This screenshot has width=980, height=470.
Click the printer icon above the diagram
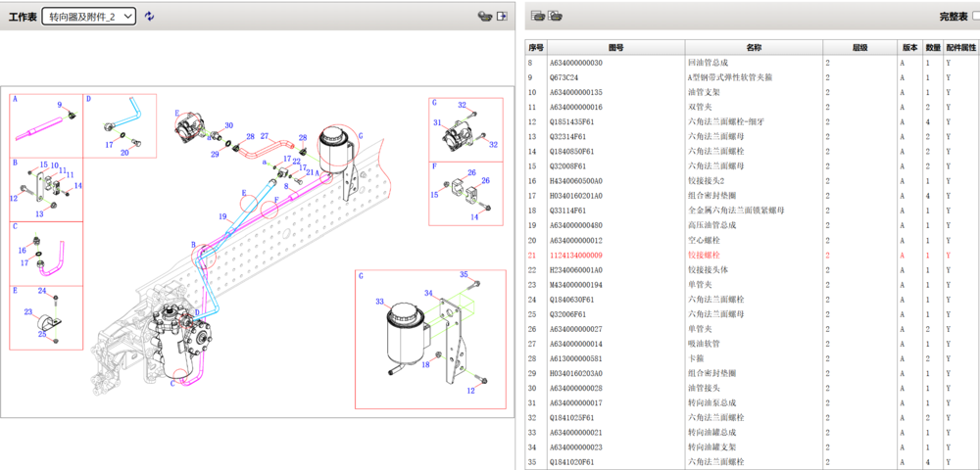click(483, 17)
